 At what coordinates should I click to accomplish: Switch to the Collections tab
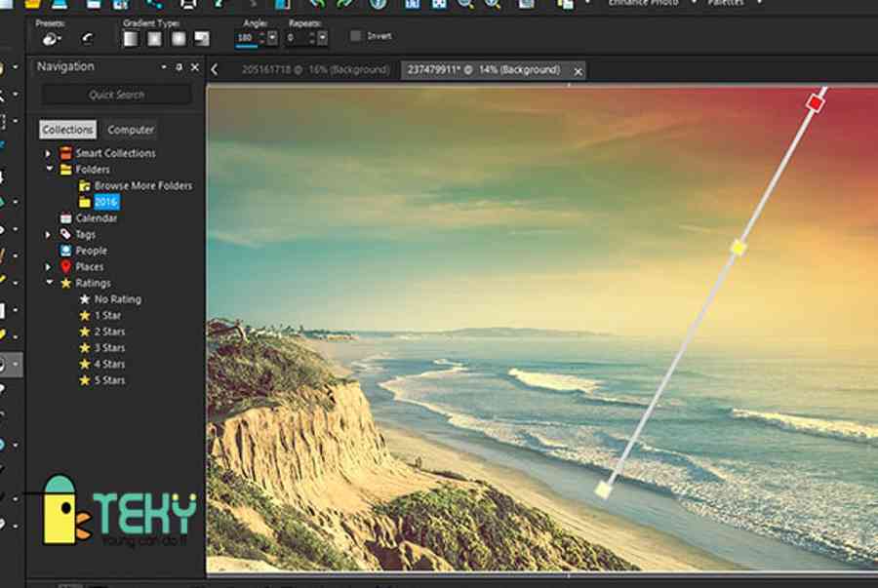[x=67, y=130]
